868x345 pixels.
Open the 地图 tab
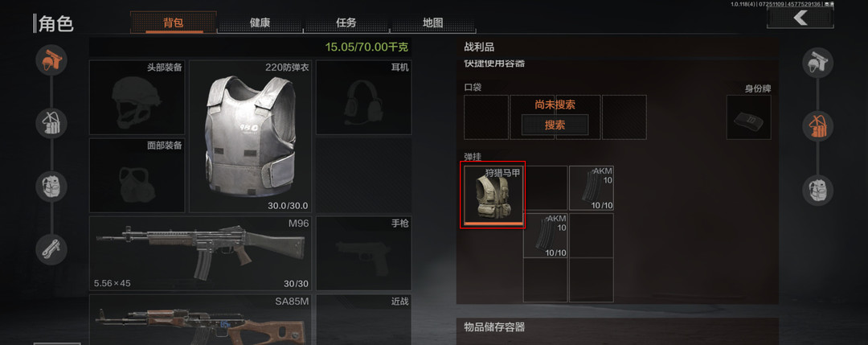coord(433,23)
